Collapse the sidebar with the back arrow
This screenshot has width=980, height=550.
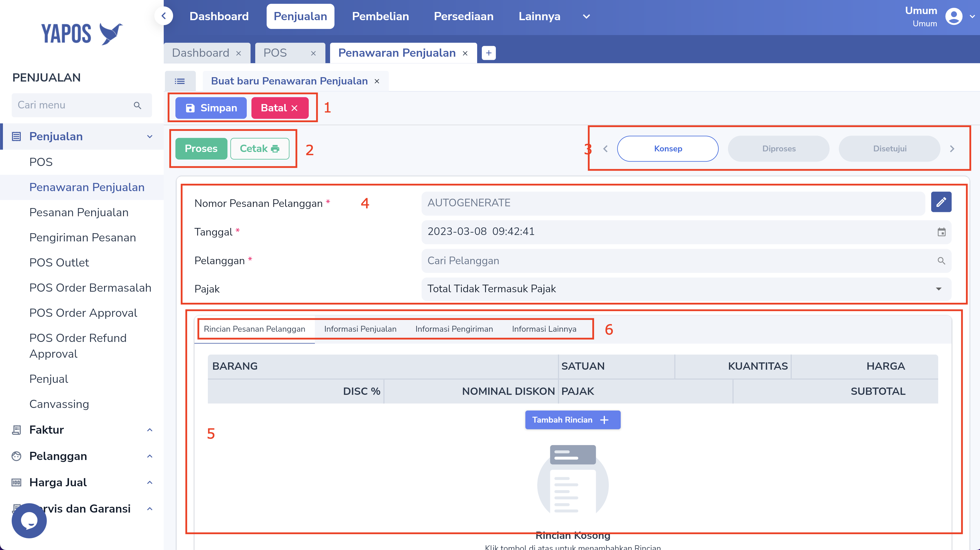(x=164, y=16)
